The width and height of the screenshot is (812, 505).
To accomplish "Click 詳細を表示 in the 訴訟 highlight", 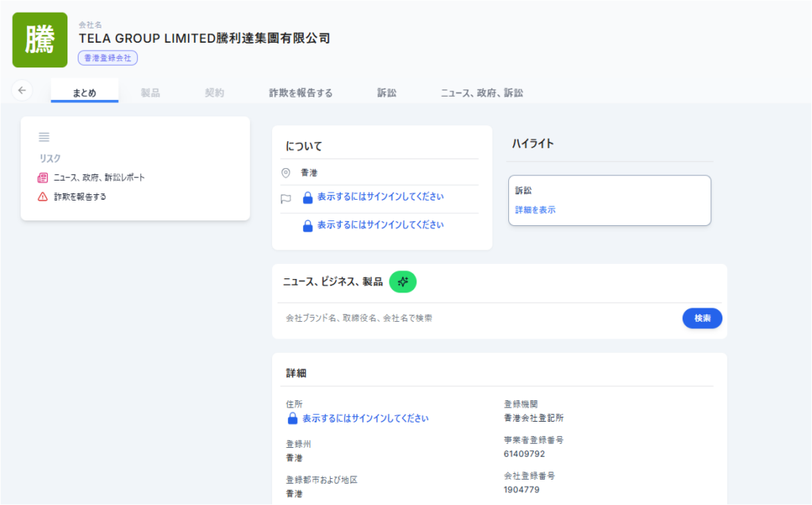I will pos(535,210).
